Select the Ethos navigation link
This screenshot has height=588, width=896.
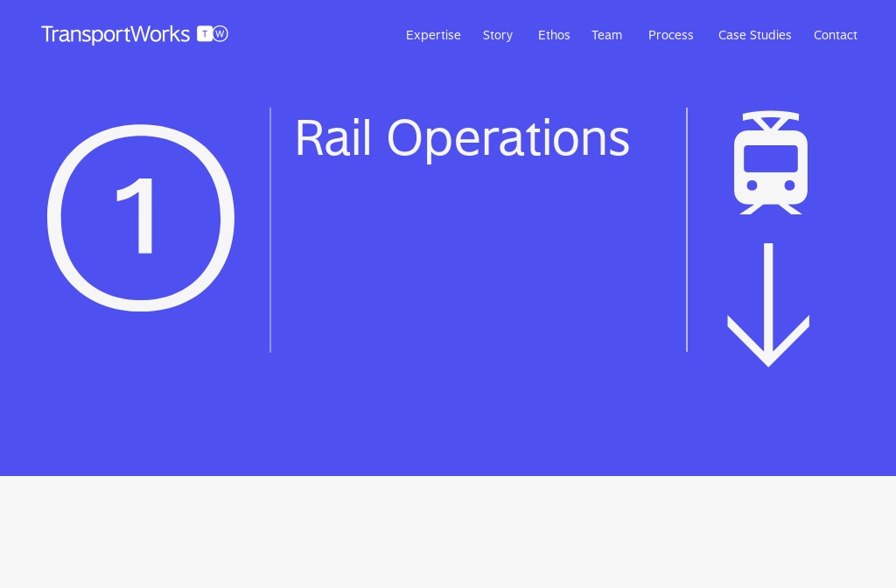pyautogui.click(x=554, y=35)
